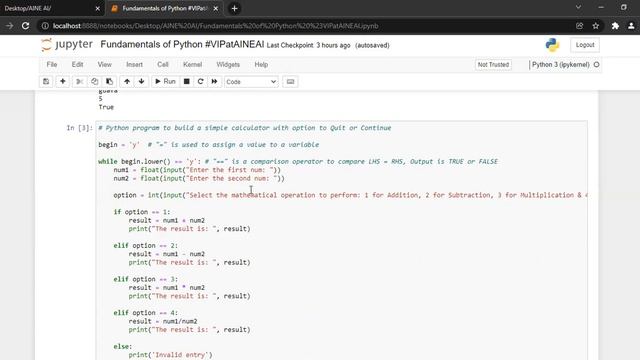The image size is (640, 360).
Task: Click the begin = 'y' code line
Action: (209, 144)
